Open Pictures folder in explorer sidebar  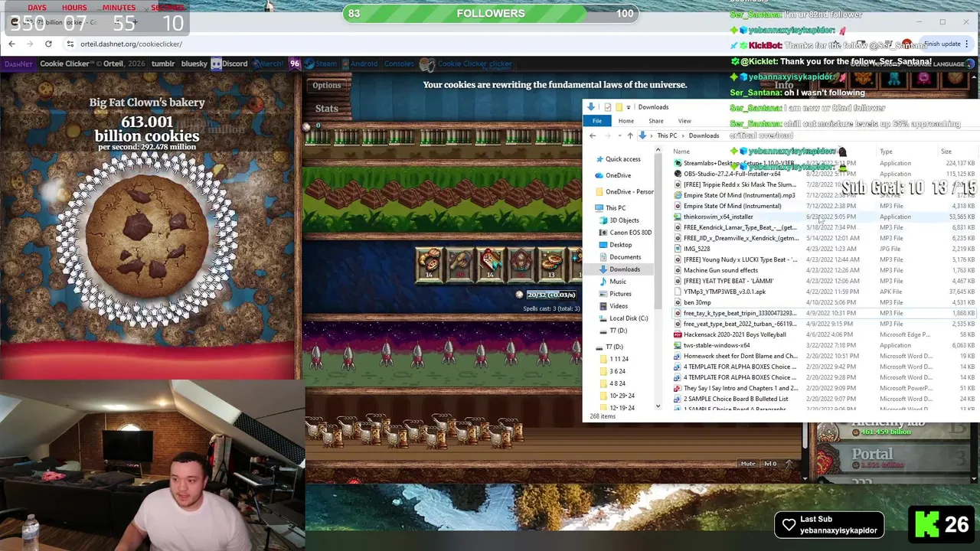(x=620, y=294)
